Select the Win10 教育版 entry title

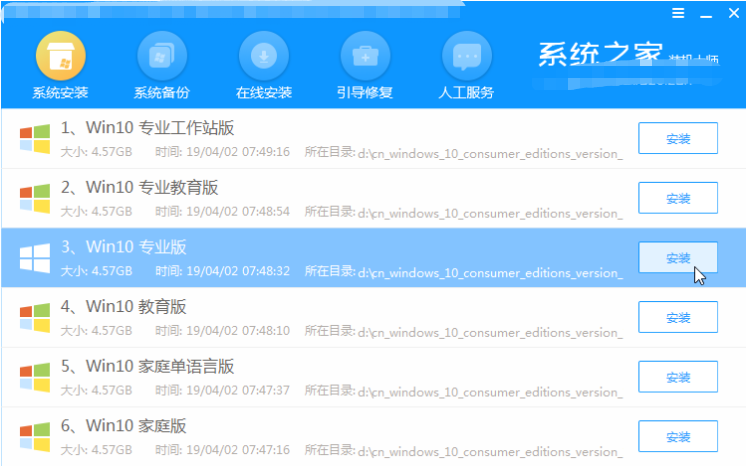(x=124, y=306)
